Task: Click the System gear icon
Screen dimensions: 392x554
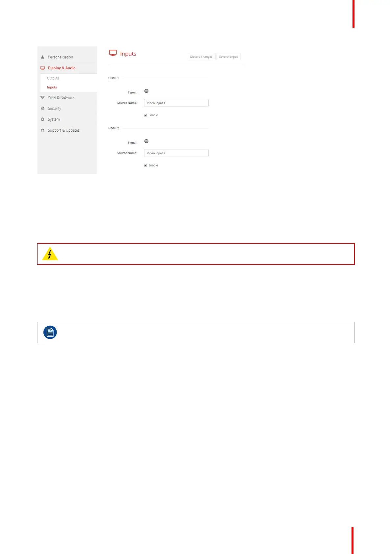Action: click(x=42, y=119)
